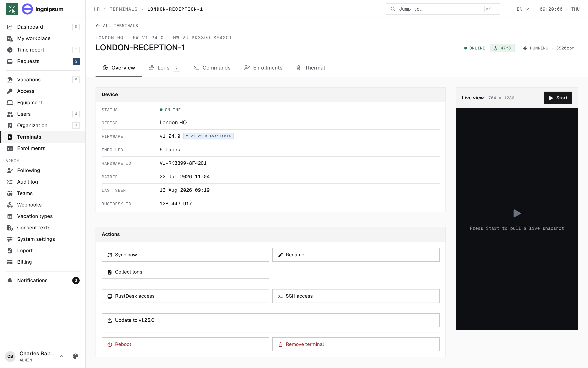The height and width of the screenshot is (368, 588).
Task: Click the Webhooks icon
Action: [10, 205]
